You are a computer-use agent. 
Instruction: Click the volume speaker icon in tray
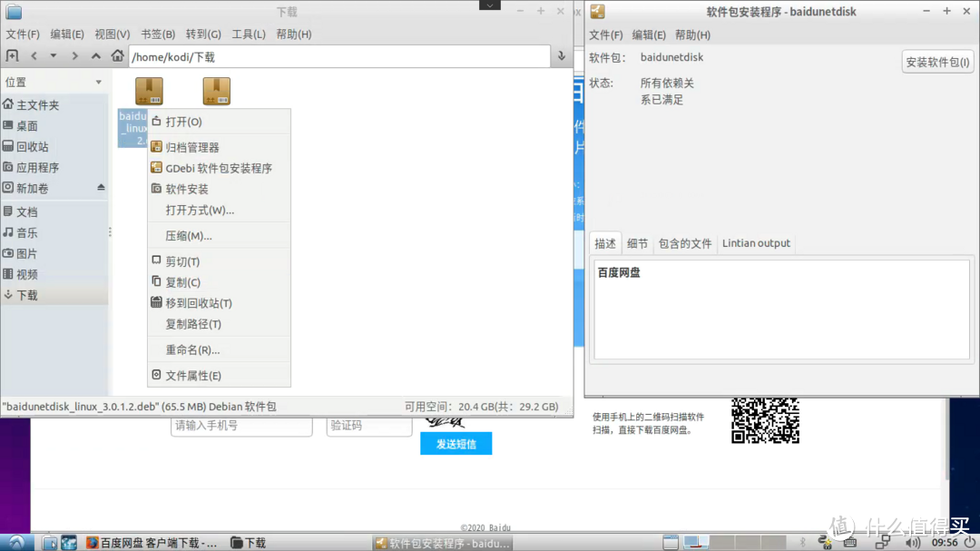913,543
